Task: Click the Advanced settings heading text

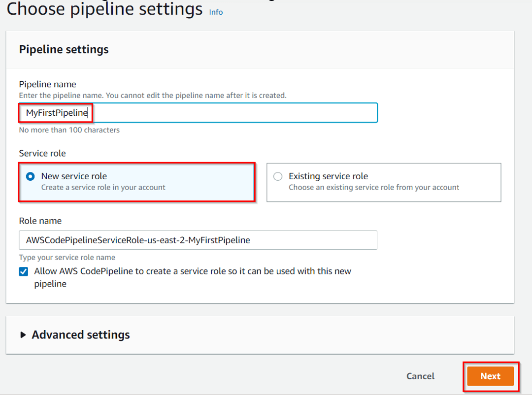Action: pos(81,335)
